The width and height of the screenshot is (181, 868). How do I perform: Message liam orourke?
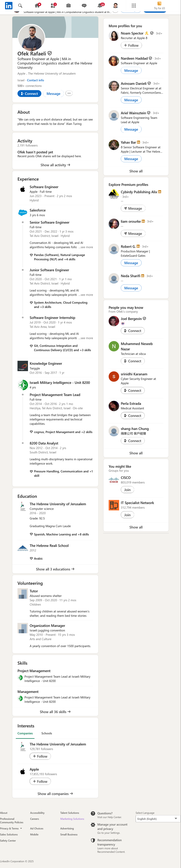[133, 233]
